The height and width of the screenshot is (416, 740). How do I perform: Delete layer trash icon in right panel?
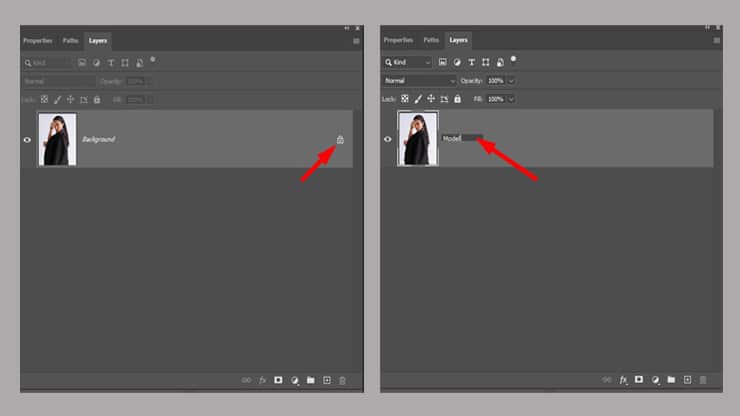point(703,380)
